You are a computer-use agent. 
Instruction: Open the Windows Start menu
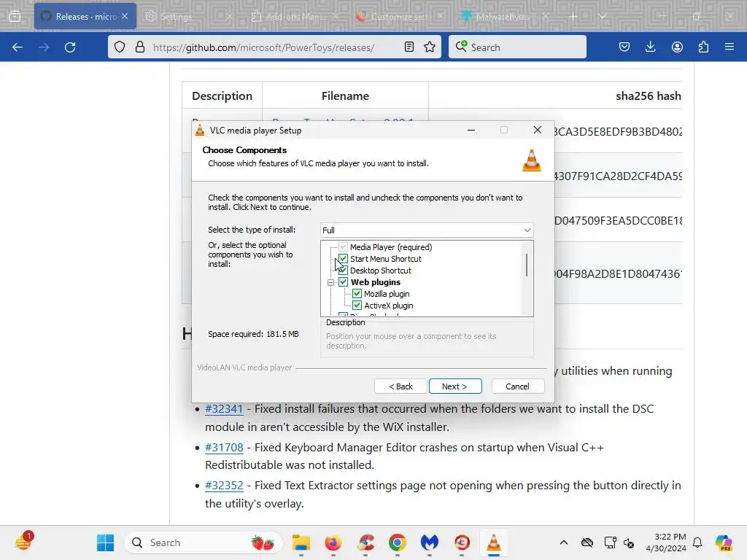coord(105,542)
